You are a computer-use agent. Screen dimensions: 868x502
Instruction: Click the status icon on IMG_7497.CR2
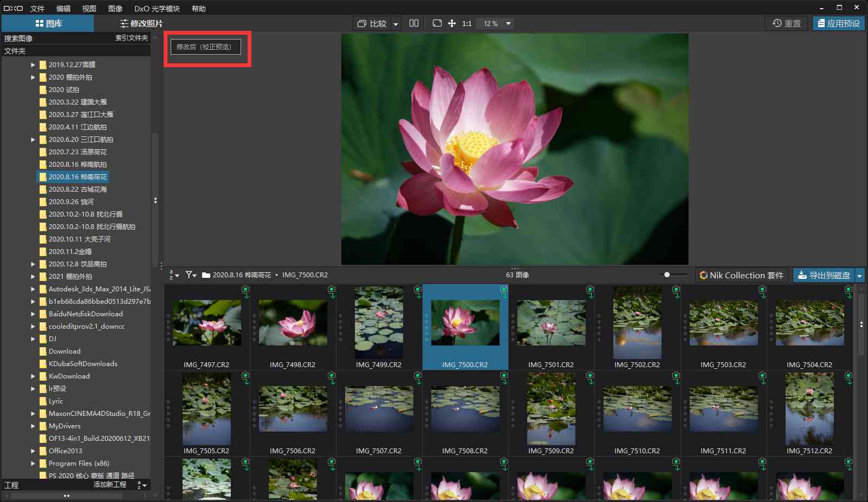point(245,292)
